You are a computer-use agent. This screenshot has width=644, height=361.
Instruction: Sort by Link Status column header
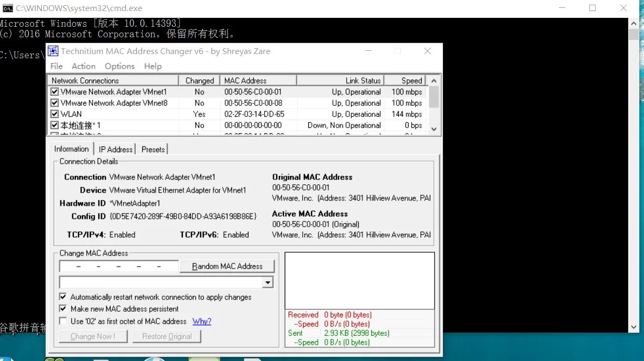[x=340, y=80]
